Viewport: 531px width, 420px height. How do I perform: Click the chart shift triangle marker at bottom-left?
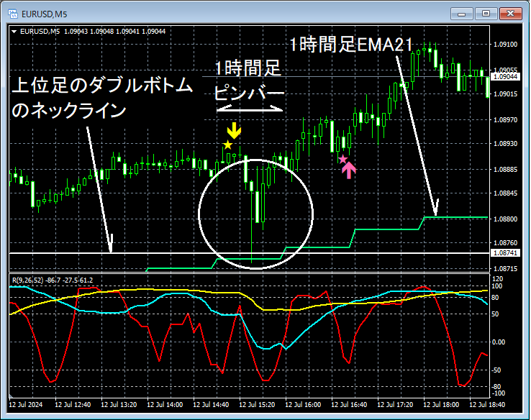[x=12, y=396]
